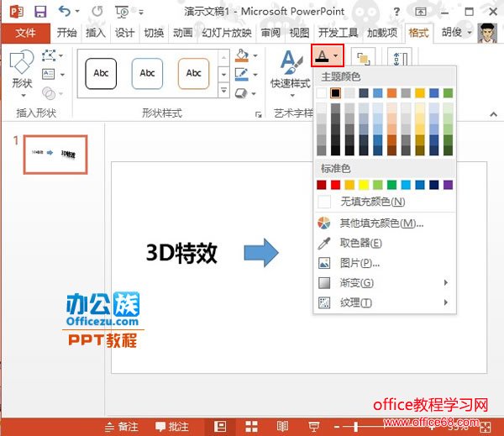Collapse the ribbon with the chevron
This screenshot has height=436, width=504.
coord(493,114)
